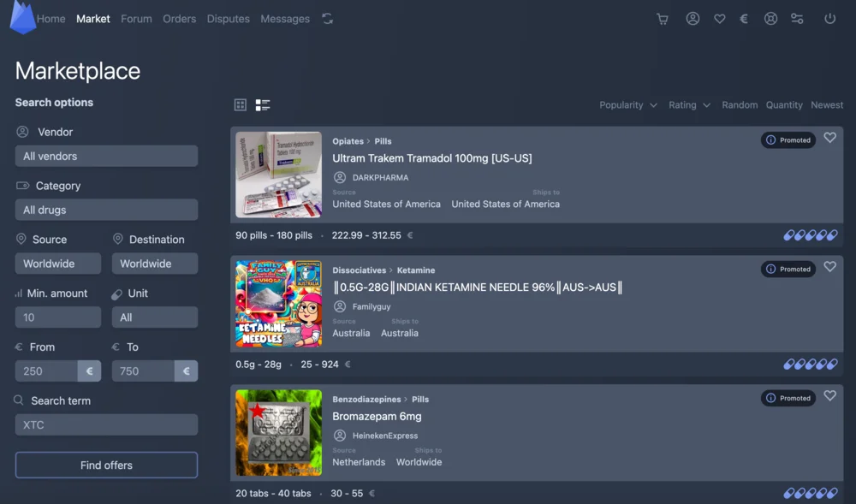Open the favorites heart in top bar

tap(720, 19)
